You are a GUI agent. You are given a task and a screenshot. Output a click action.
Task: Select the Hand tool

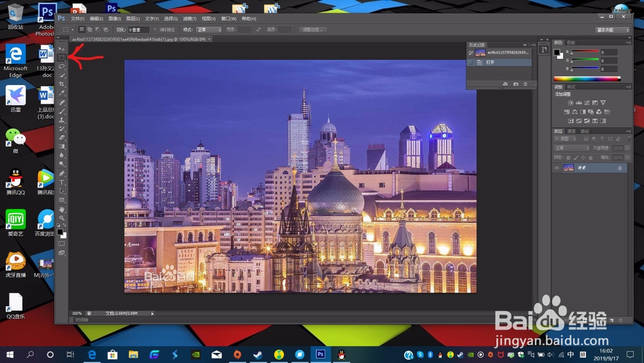(x=62, y=210)
